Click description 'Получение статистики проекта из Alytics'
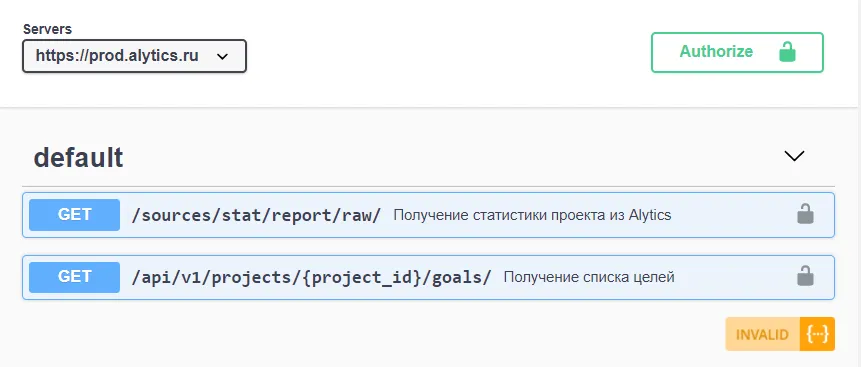The height and width of the screenshot is (367, 861). [532, 215]
